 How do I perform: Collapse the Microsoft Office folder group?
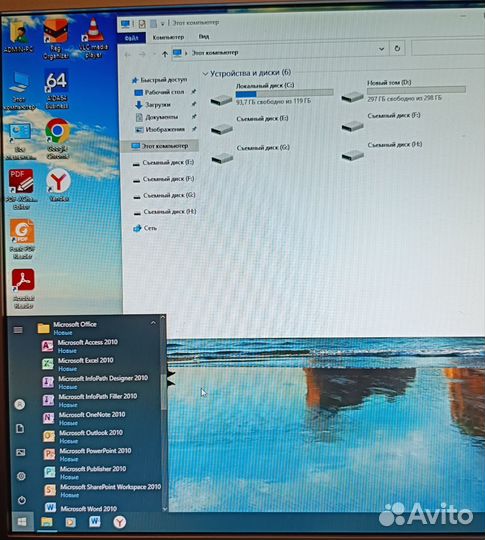153,323
